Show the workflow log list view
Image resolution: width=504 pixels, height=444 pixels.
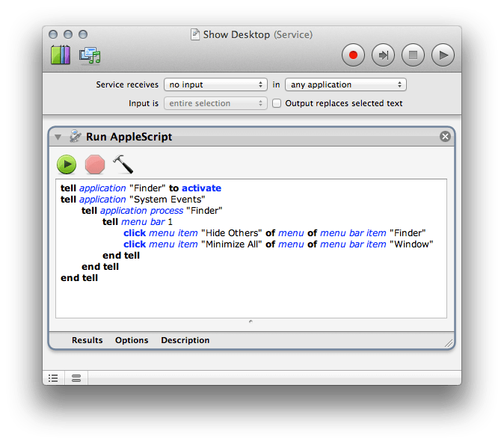click(x=53, y=377)
